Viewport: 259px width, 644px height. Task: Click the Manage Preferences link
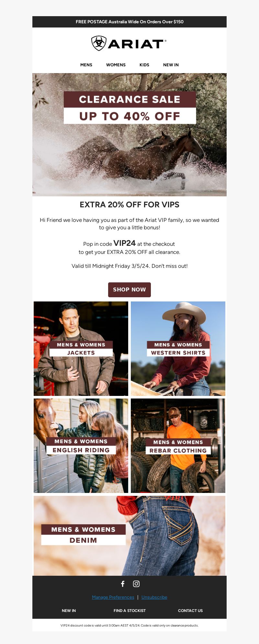coord(113,597)
